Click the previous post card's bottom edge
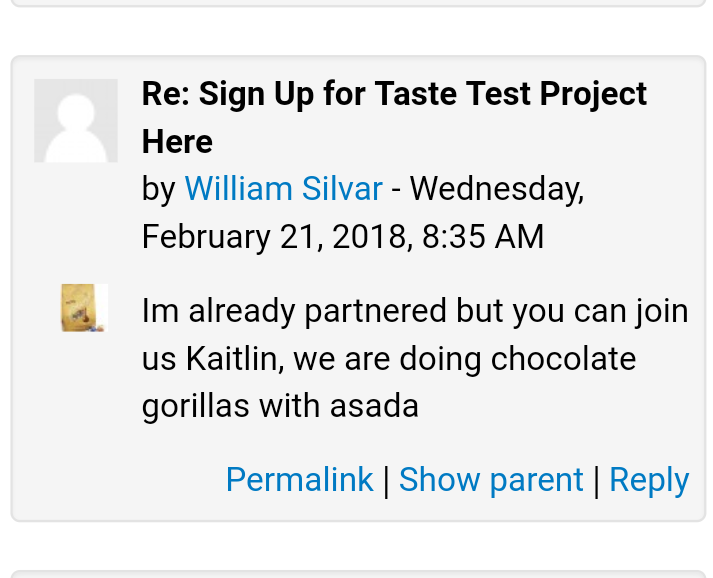The image size is (713, 578). 358,4
